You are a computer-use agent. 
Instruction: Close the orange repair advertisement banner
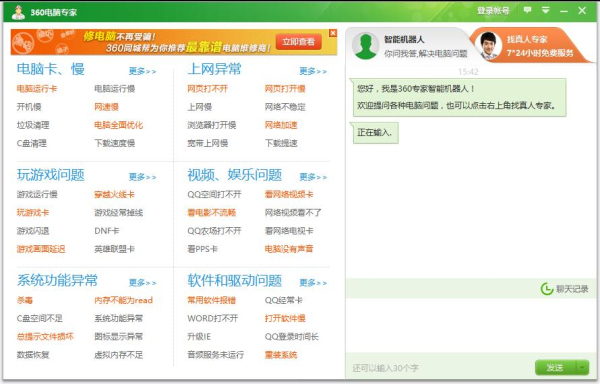[333, 33]
